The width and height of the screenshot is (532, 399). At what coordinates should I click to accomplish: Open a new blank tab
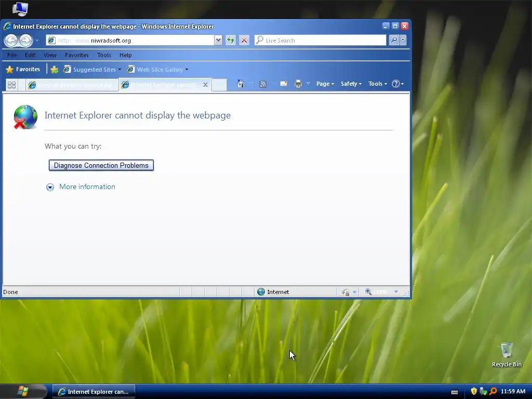coord(219,85)
